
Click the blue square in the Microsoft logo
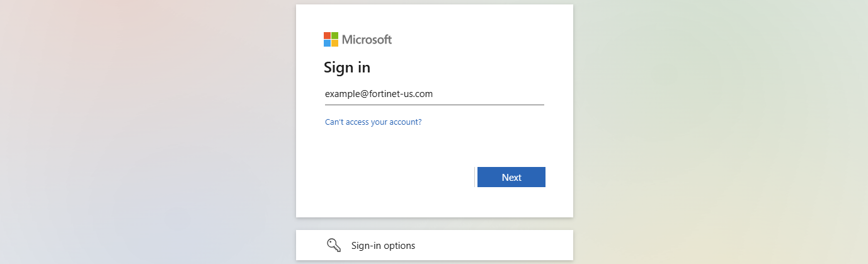tap(328, 43)
